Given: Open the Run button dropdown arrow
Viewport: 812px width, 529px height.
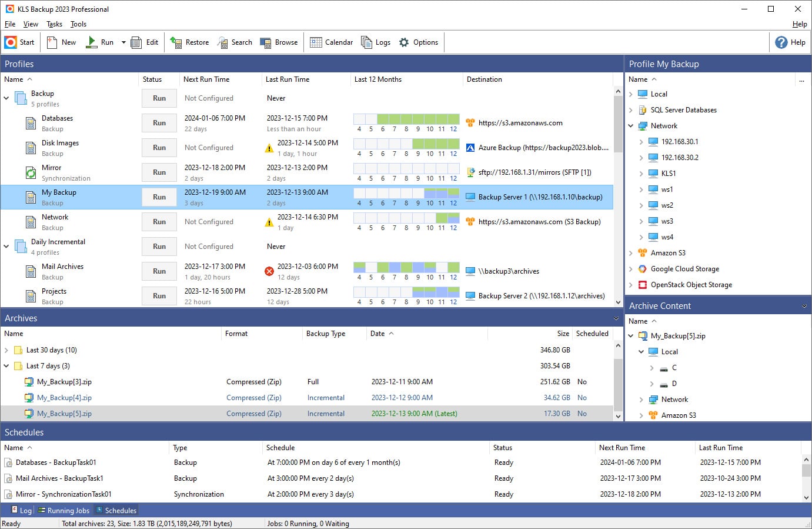Looking at the screenshot, I should [x=123, y=42].
